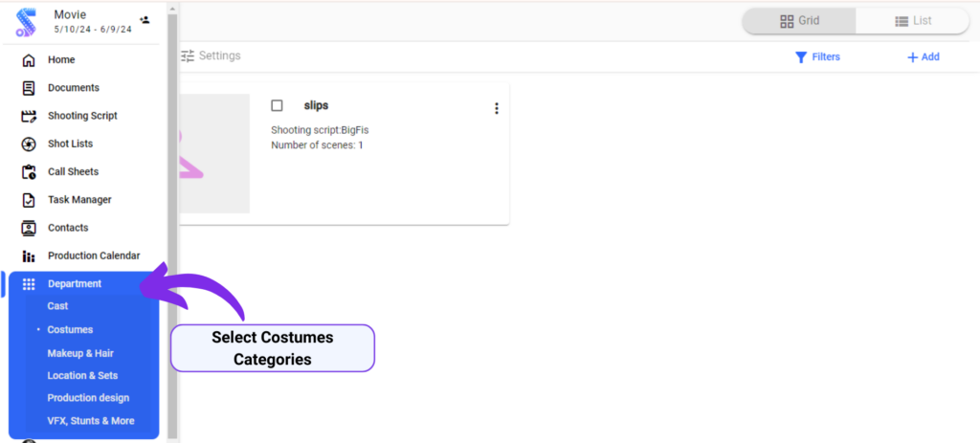Screen dimensions: 980x443
Task: Open the three-dot menu on slips card
Action: tap(496, 108)
